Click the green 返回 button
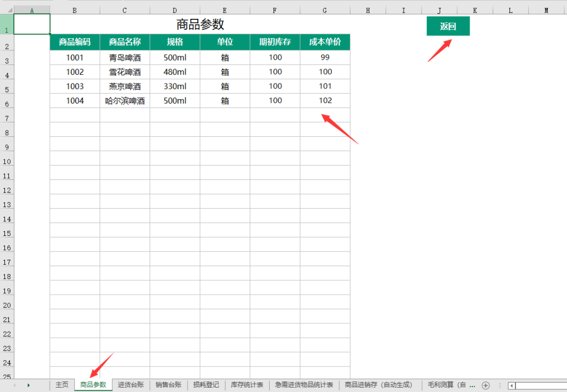 pyautogui.click(x=448, y=26)
